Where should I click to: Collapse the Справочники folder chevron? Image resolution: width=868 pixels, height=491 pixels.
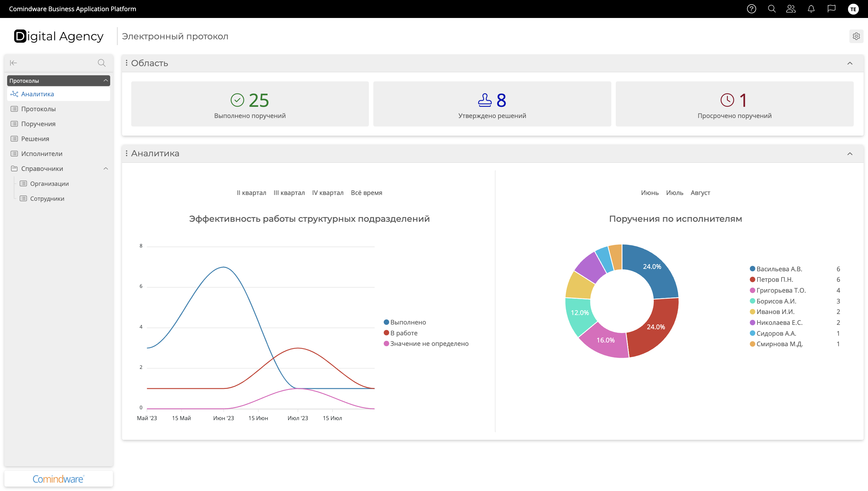point(106,169)
